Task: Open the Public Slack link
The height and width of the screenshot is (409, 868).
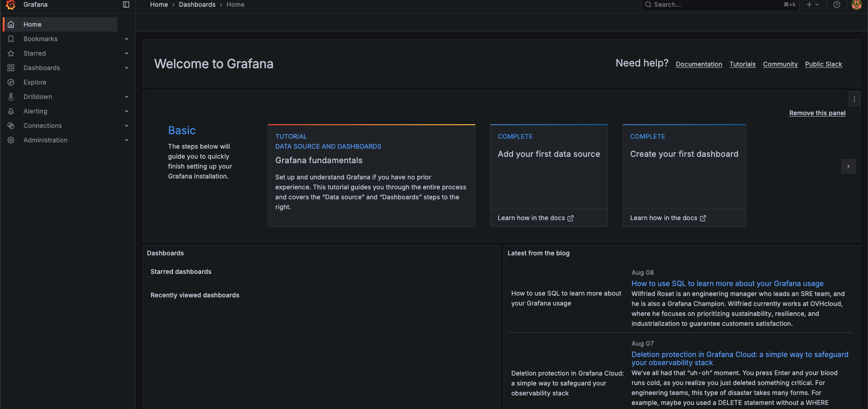Action: click(x=823, y=64)
